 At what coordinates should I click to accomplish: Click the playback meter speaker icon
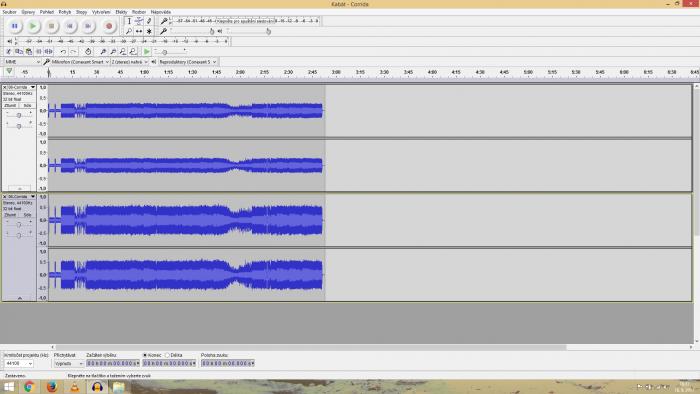point(10,41)
